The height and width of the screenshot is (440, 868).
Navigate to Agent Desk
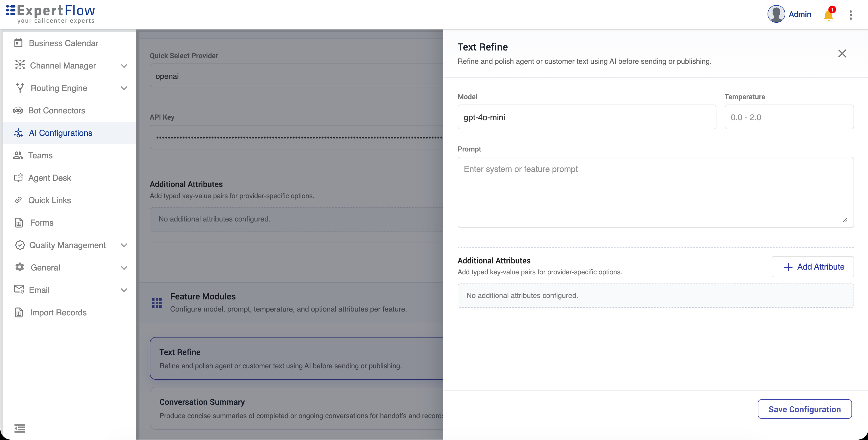coord(69,177)
